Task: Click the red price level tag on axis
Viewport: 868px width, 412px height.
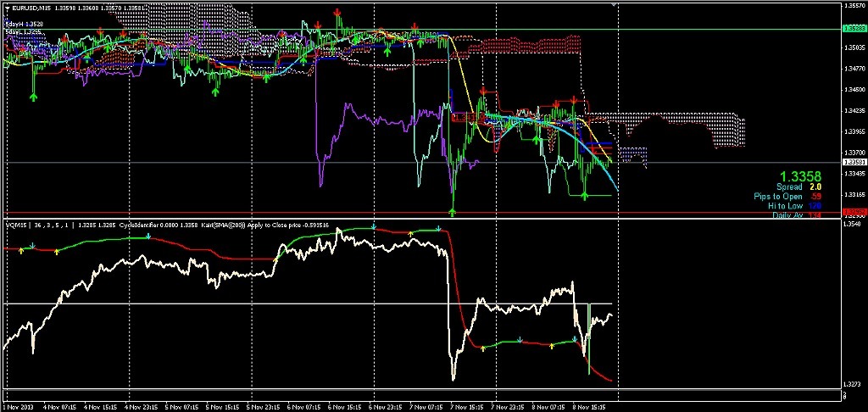Action: [853, 212]
